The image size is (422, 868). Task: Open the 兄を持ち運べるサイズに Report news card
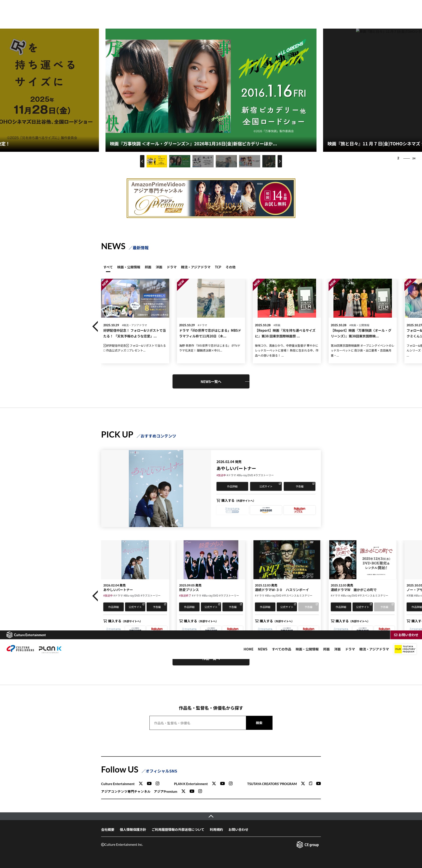click(287, 321)
